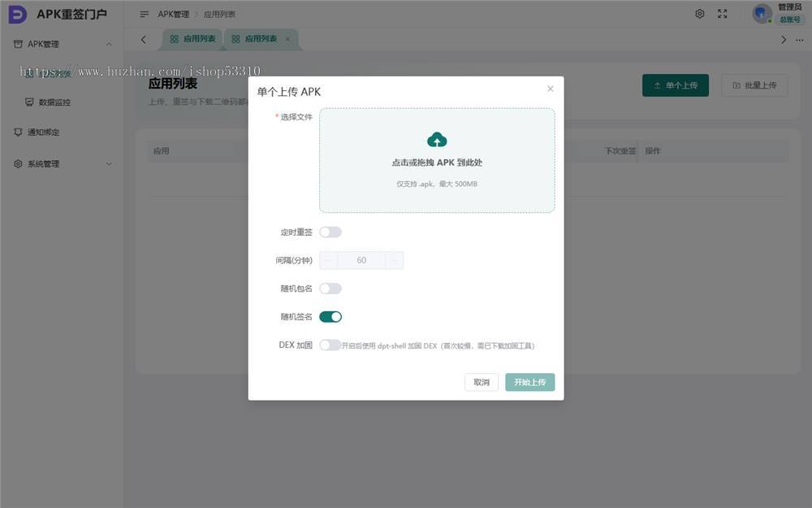Click 应用列表 breadcrumb item

[x=219, y=14]
